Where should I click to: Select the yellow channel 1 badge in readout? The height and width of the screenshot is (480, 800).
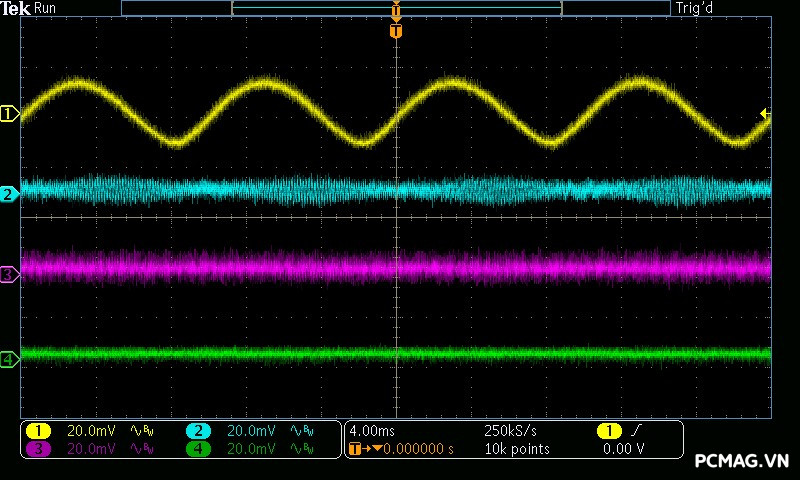(38, 431)
